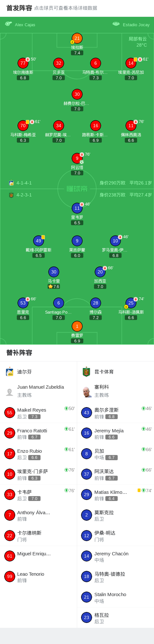Open substitute Jeremy Mejía entry

pyautogui.click(x=115, y=433)
